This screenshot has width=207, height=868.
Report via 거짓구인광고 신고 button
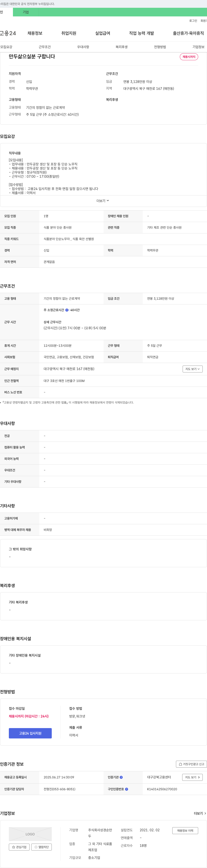pyautogui.click(x=191, y=764)
